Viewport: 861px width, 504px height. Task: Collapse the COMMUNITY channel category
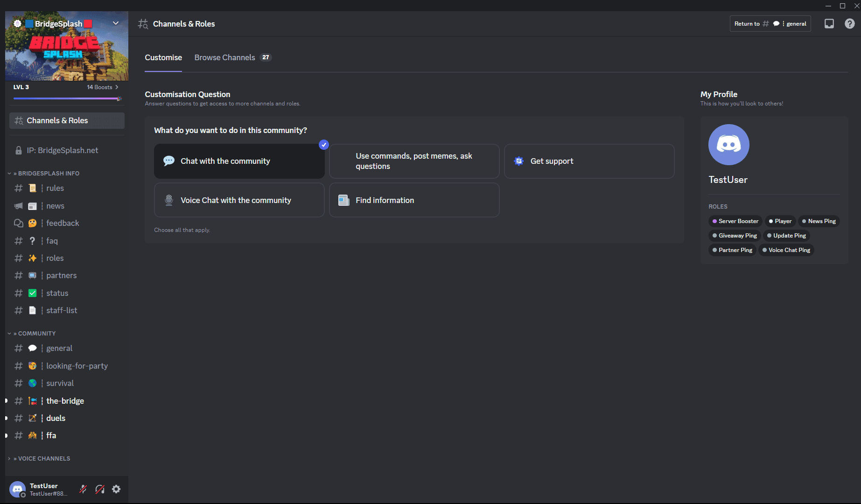(x=35, y=333)
